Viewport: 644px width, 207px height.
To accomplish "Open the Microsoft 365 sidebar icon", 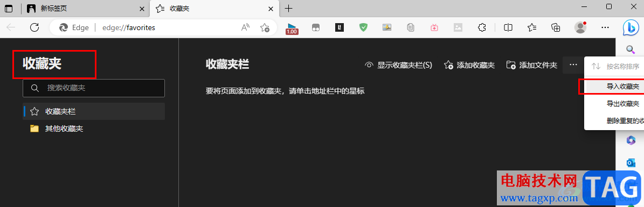I will (631, 140).
